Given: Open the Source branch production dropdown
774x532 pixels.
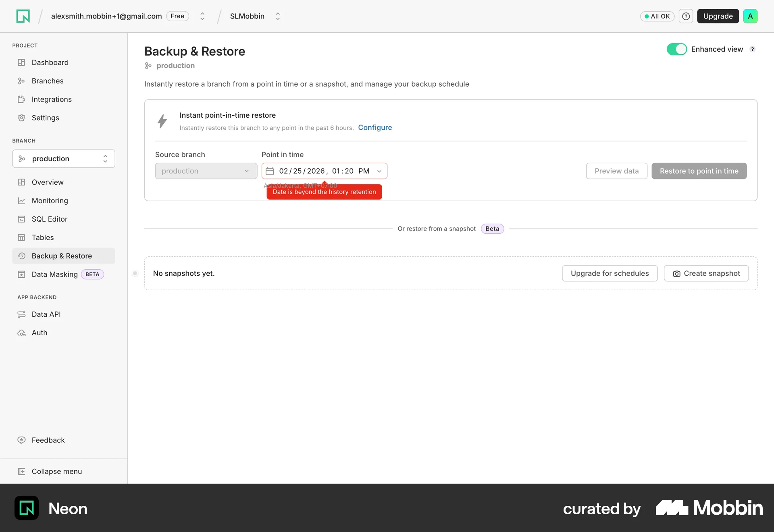Looking at the screenshot, I should click(x=206, y=171).
